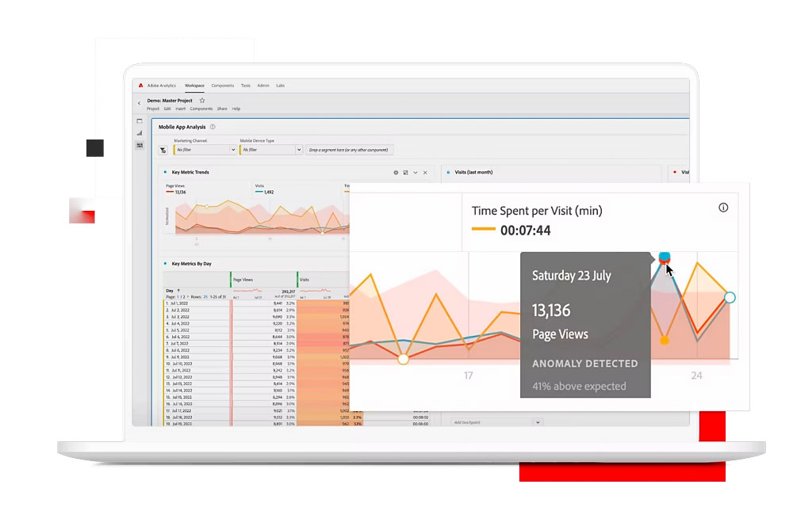
Task: Collapse Key Metric Trends using chevron
Action: coord(416,173)
